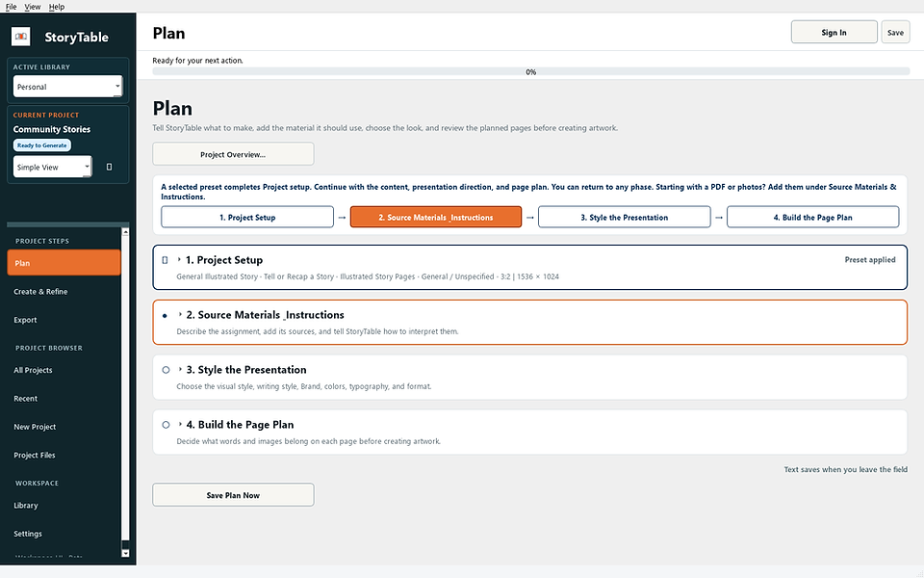Click the '3. Style the Presentation' section heading
924x578 pixels.
tap(246, 370)
